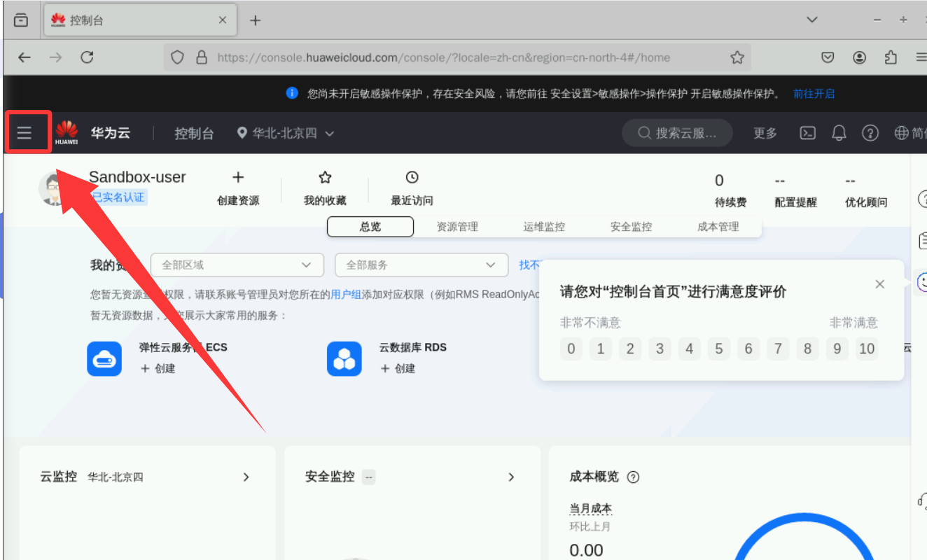
Task: Click 创建 under 云数据库 RDS
Action: tap(398, 368)
